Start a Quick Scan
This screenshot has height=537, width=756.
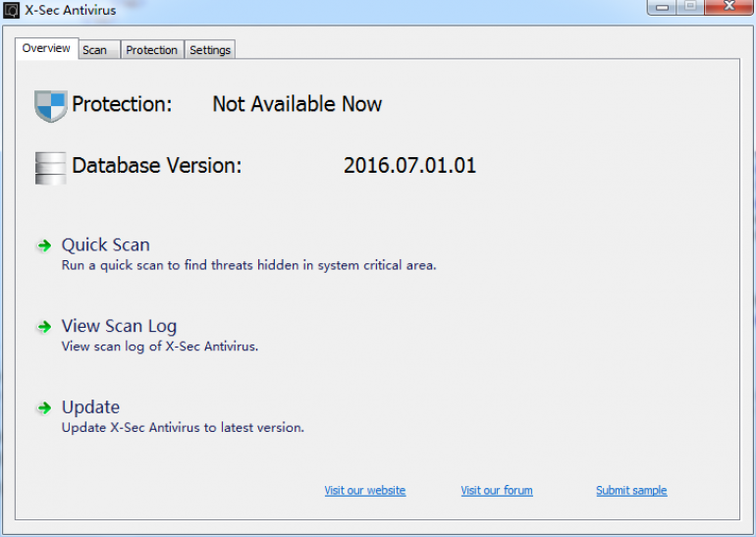[x=106, y=244]
